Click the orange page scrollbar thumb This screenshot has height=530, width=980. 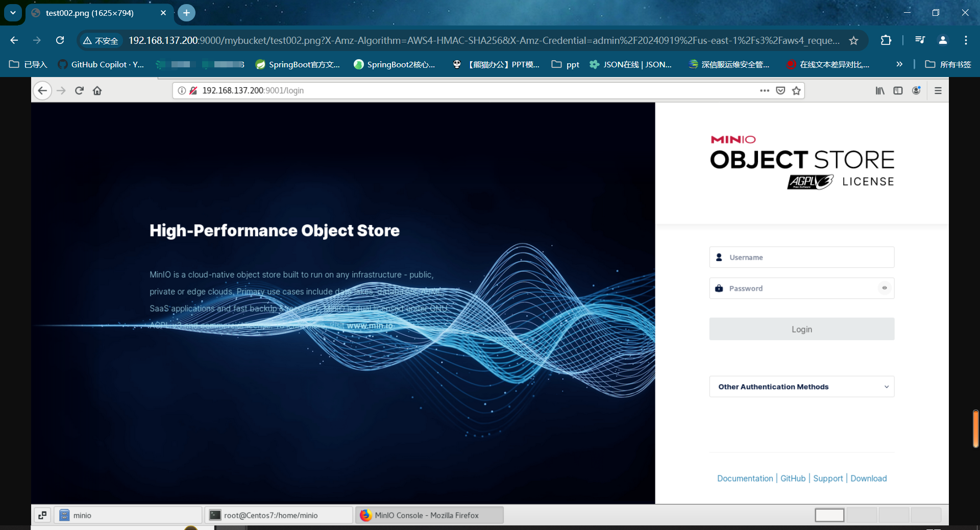975,428
